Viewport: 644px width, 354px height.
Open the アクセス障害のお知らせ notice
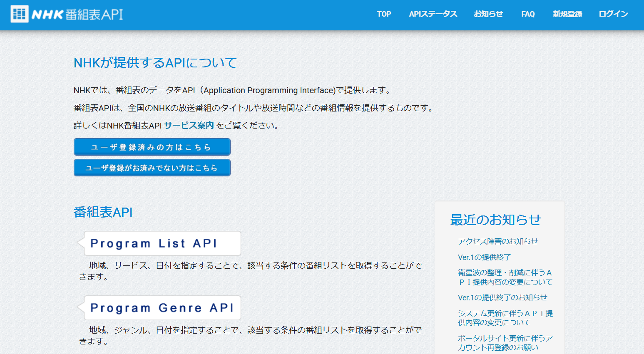pyautogui.click(x=498, y=241)
